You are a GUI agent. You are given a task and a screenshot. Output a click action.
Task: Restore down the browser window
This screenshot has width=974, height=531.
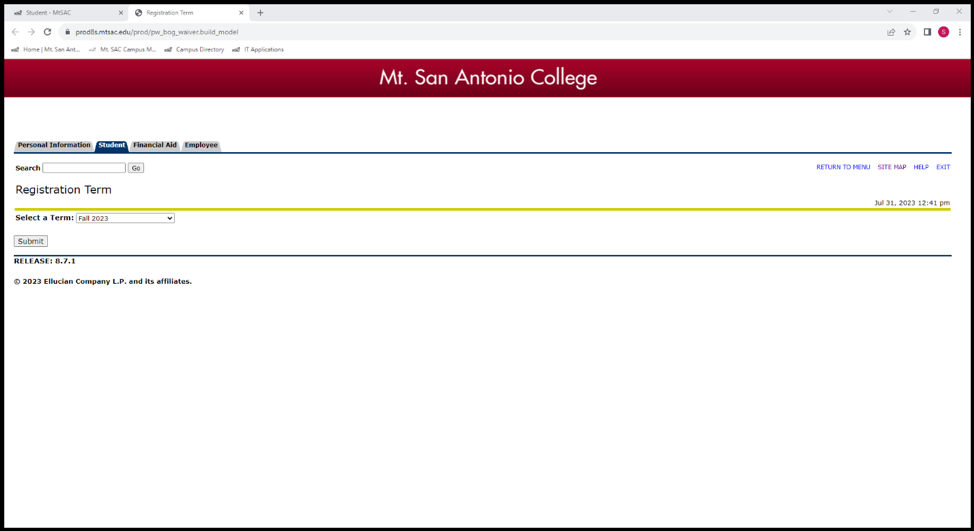tap(935, 11)
